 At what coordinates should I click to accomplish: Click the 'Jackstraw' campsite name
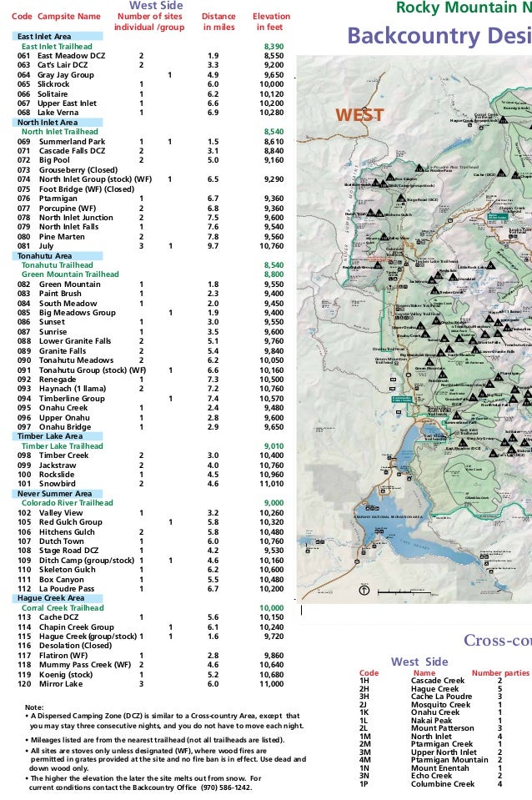pyautogui.click(x=58, y=465)
